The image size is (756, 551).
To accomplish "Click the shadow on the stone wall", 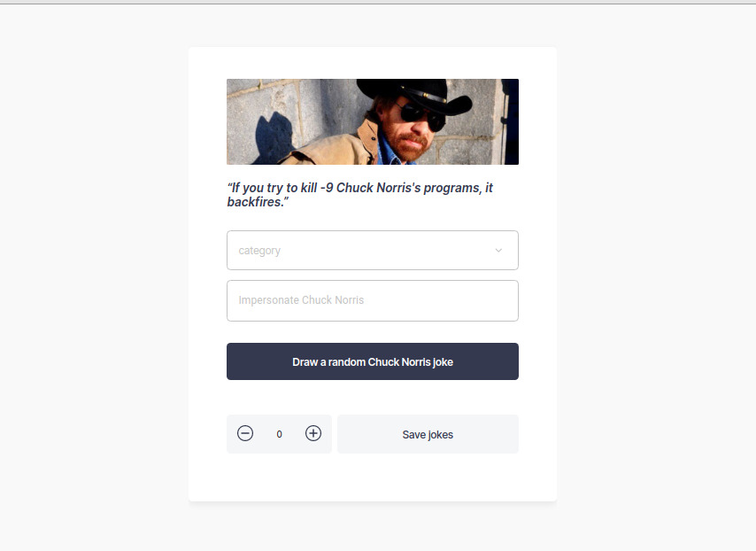I will click(x=274, y=137).
